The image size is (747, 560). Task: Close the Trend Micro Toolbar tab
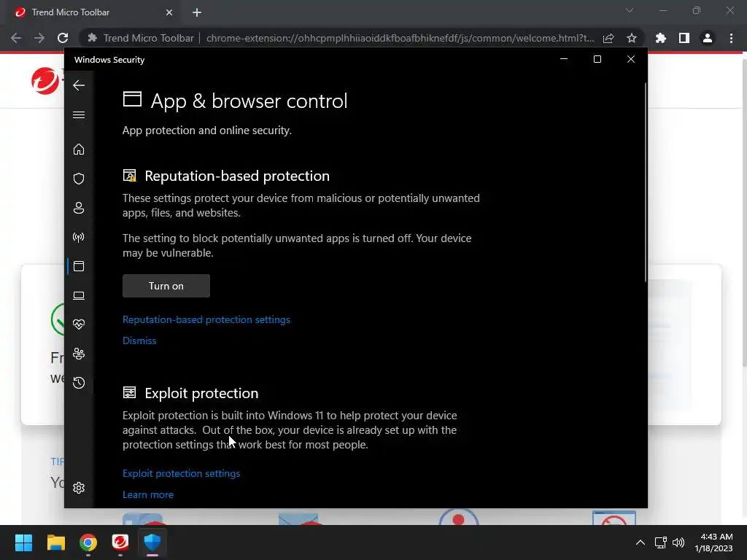click(169, 12)
